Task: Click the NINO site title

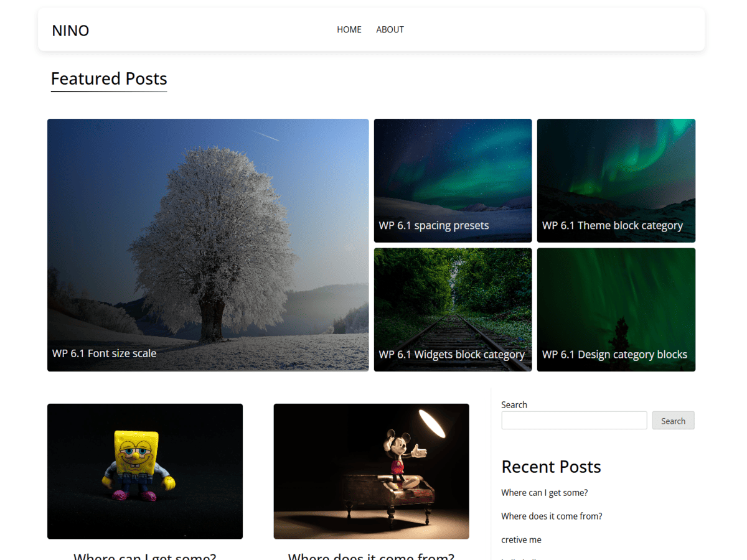Action: (70, 30)
